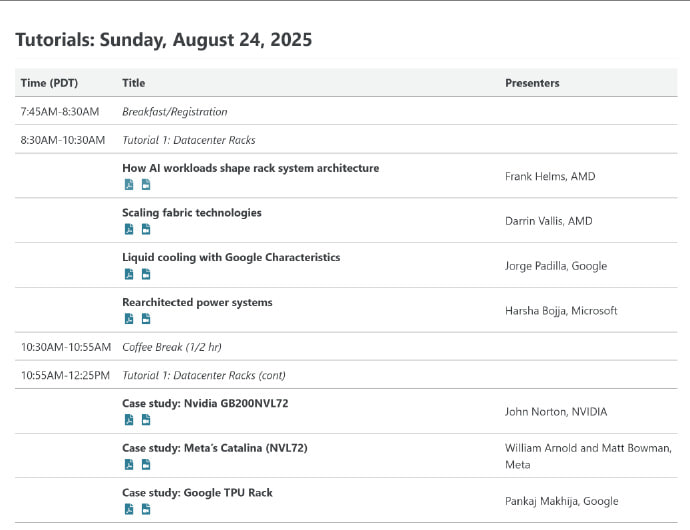Open video file for Scaling fabric technologies
690x530 pixels.
pyautogui.click(x=145, y=230)
